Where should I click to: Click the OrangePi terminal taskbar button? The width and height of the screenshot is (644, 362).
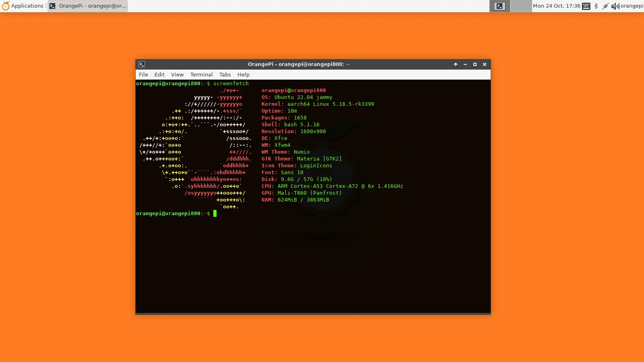pos(88,6)
